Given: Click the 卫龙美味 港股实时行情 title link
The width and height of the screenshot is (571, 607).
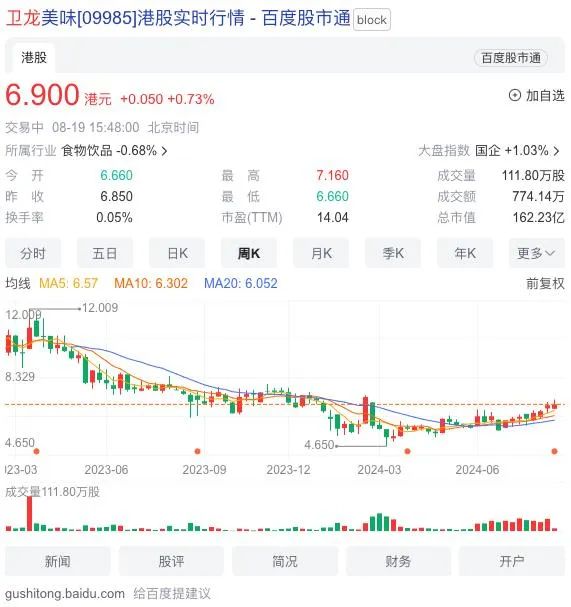Looking at the screenshot, I should click(178, 18).
